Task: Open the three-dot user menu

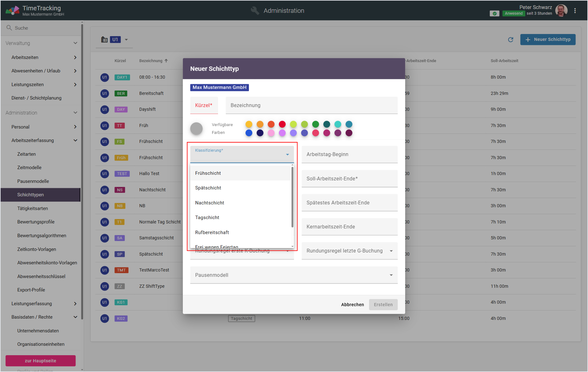Action: click(x=575, y=11)
